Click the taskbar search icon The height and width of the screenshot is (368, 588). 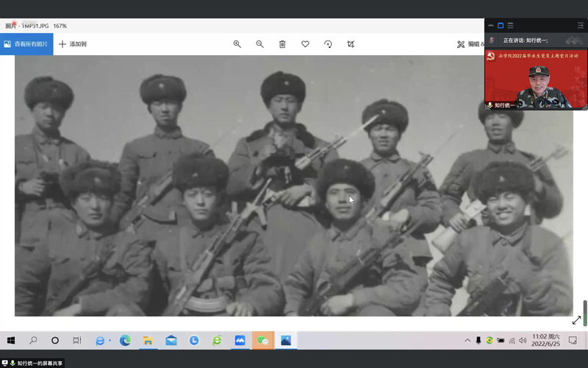coord(33,341)
